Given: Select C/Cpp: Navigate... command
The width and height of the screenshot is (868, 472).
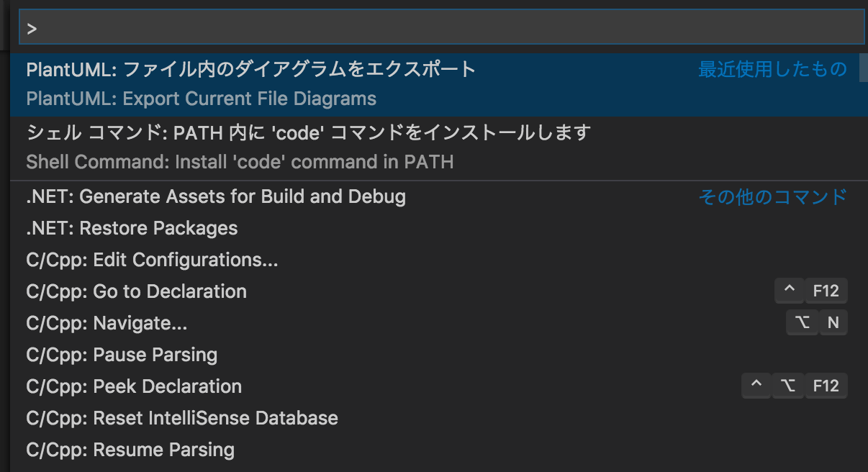Looking at the screenshot, I should pos(434,323).
